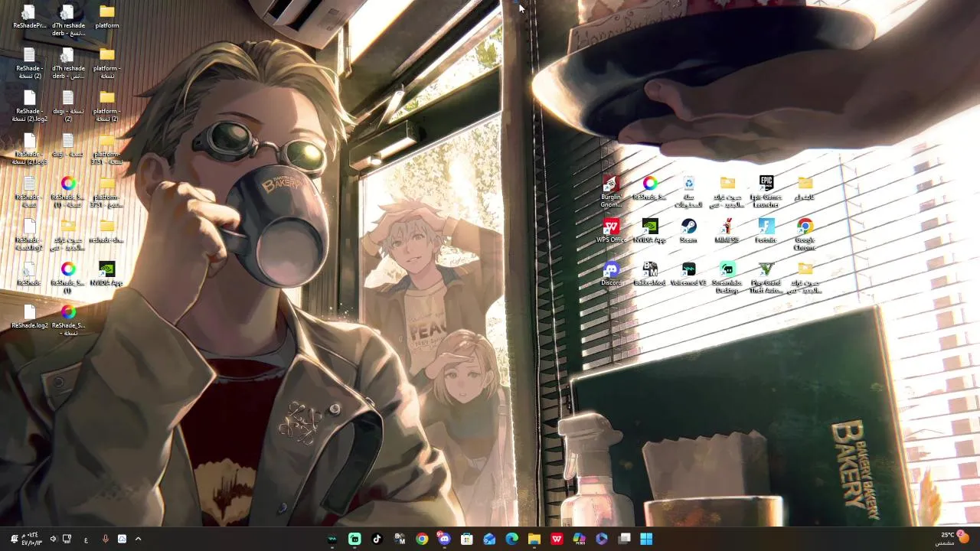Select the ReShadePr... file at desktop top-left

[x=29, y=17]
